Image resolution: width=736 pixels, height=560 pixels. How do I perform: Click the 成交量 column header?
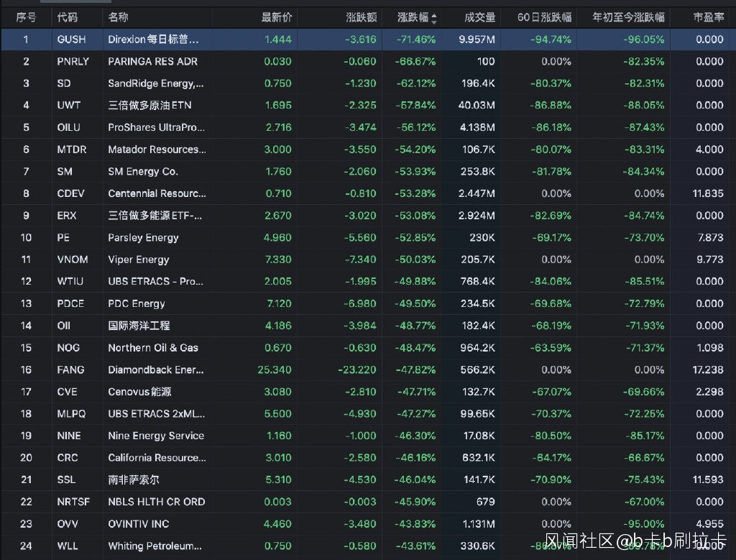(x=479, y=17)
